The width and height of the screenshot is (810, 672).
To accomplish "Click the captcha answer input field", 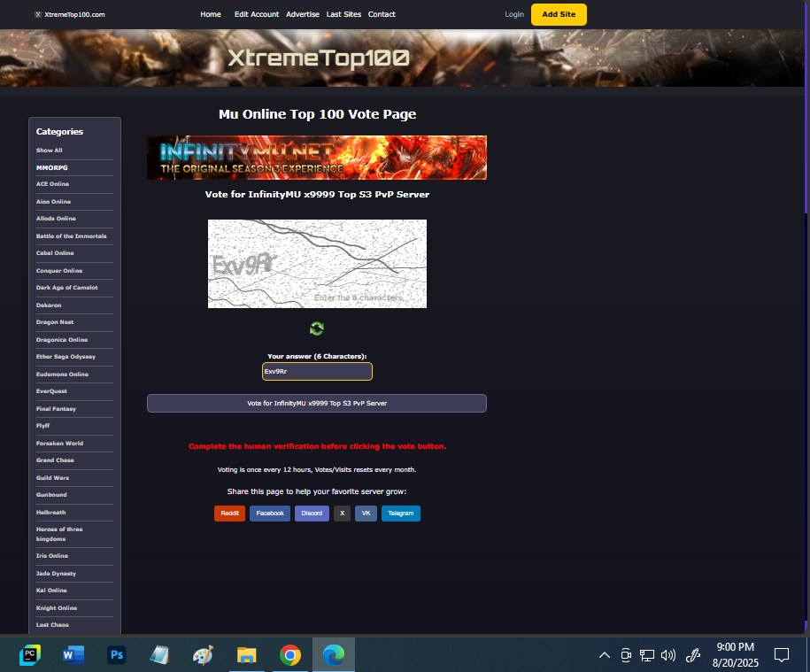I will [x=317, y=371].
